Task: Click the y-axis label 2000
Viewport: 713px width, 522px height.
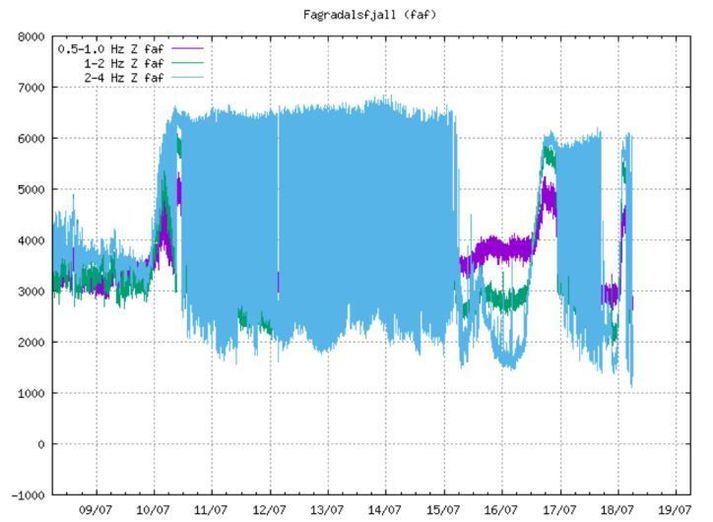Action: point(31,342)
